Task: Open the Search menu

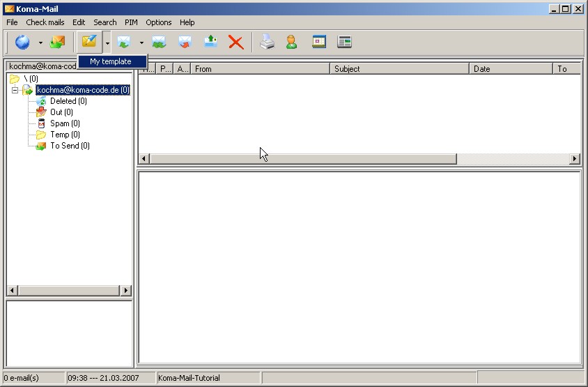Action: tap(105, 22)
